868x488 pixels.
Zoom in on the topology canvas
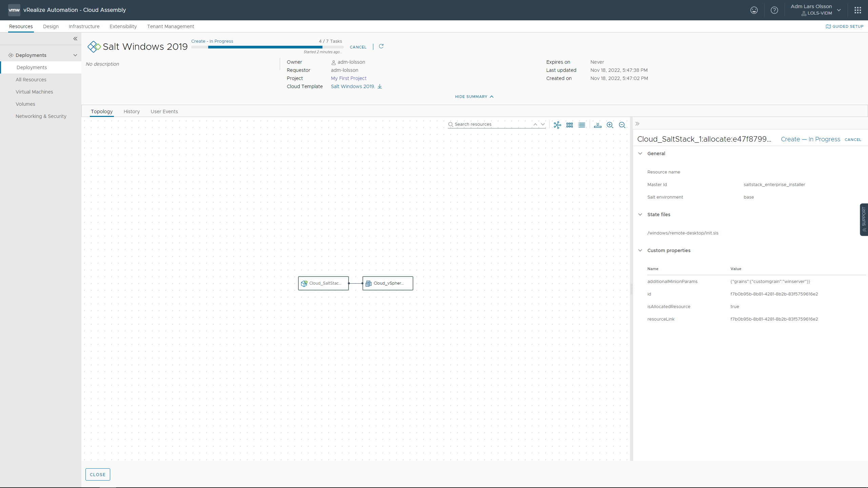610,125
